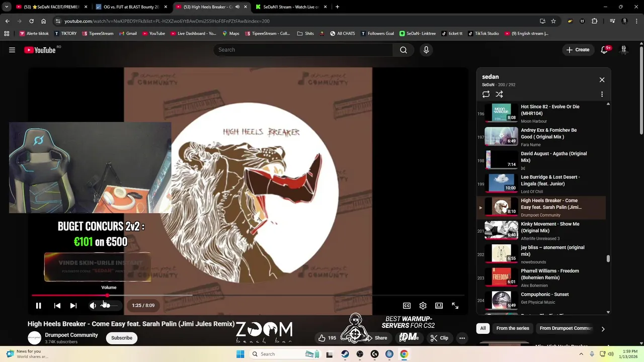Click the search magnifier button

tap(403, 50)
